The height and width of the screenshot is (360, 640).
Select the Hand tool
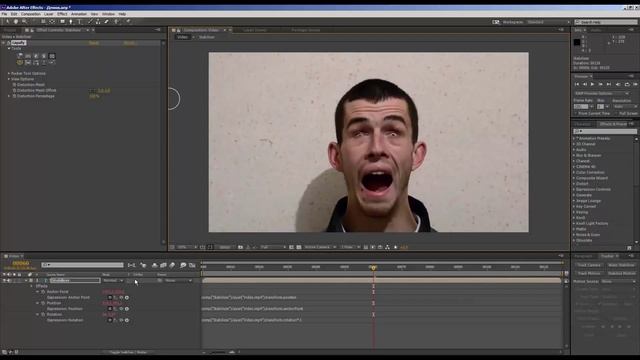click(x=16, y=22)
